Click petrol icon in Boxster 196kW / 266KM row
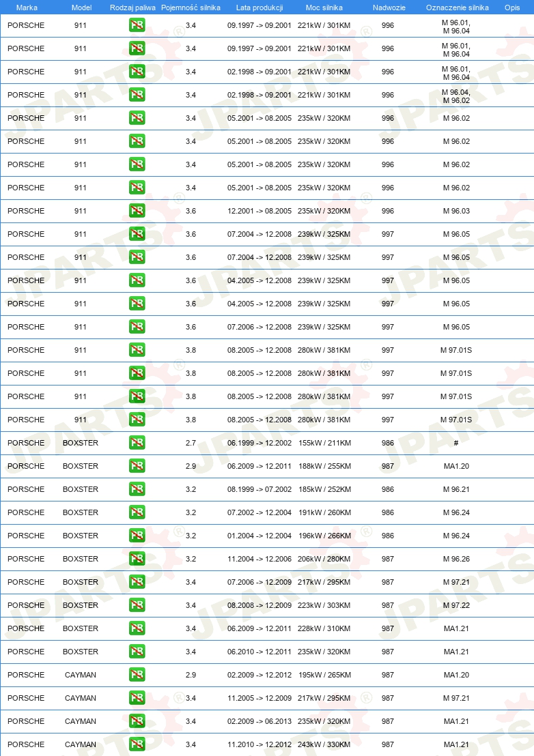Viewport: 534px width, 756px height. tap(137, 535)
